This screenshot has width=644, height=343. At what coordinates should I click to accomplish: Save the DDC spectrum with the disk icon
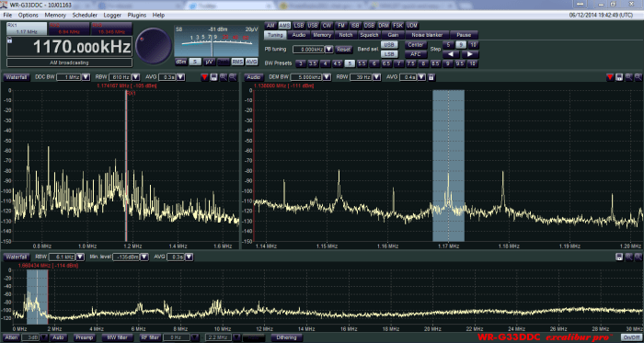tap(213, 77)
